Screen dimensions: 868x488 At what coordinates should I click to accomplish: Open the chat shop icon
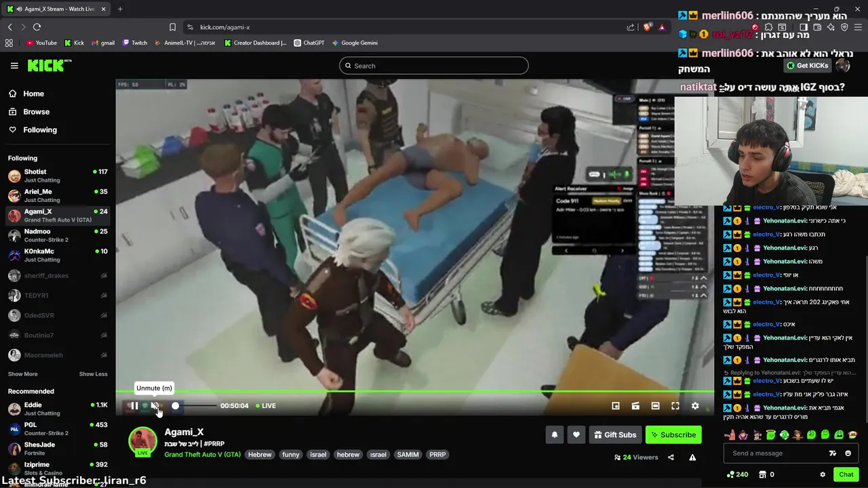click(x=762, y=474)
